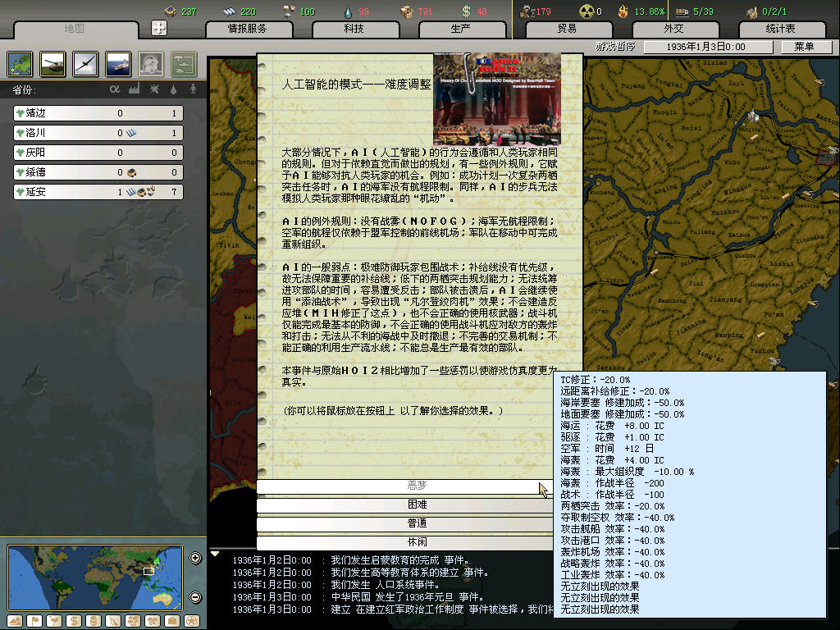Click log entry 我们发生 人口系统事件
The width and height of the screenshot is (840, 630).
386,585
